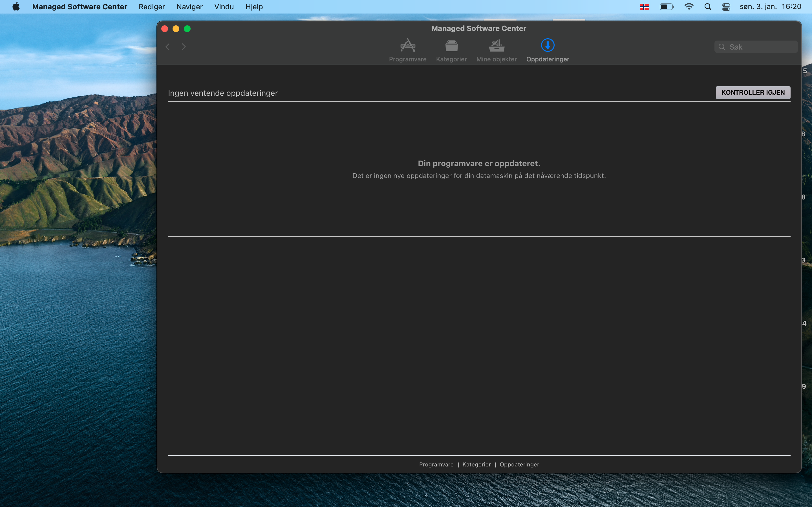
Task: Select the Oppdateringer download icon
Action: [548, 45]
